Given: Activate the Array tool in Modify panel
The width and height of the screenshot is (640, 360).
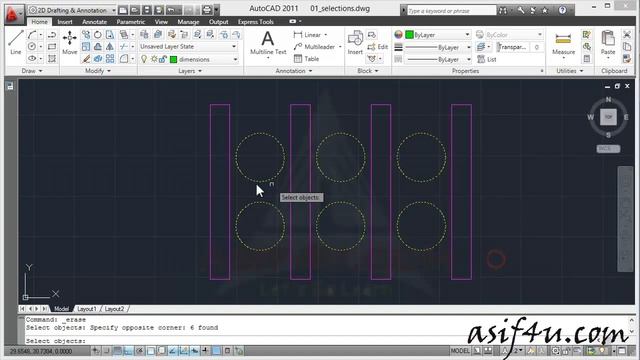Looking at the screenshot, I should coord(110,59).
